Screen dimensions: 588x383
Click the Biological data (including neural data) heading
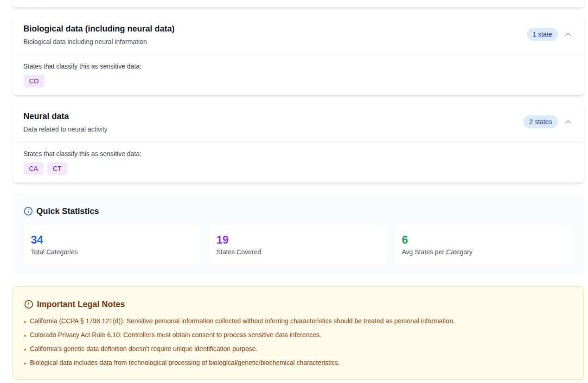(x=99, y=29)
